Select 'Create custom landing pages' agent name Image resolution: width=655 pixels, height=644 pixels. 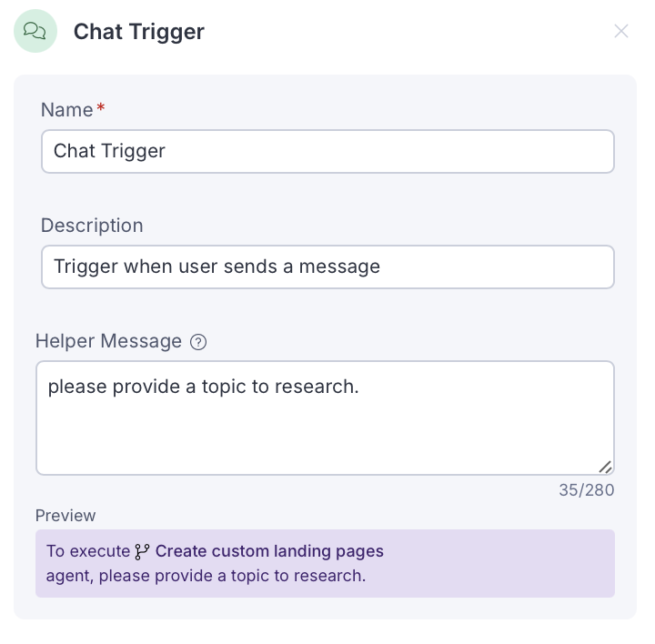269,551
